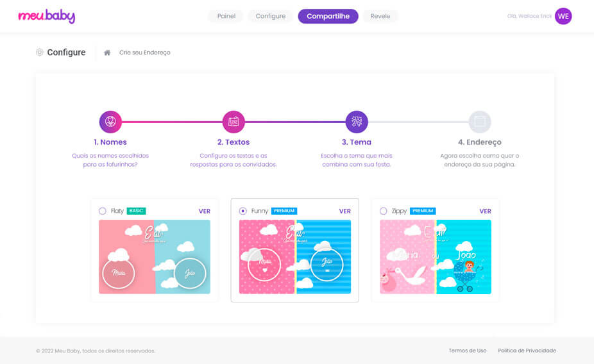Image resolution: width=594 pixels, height=364 pixels.
Task: Click the Endereço step circle icon
Action: point(480,122)
